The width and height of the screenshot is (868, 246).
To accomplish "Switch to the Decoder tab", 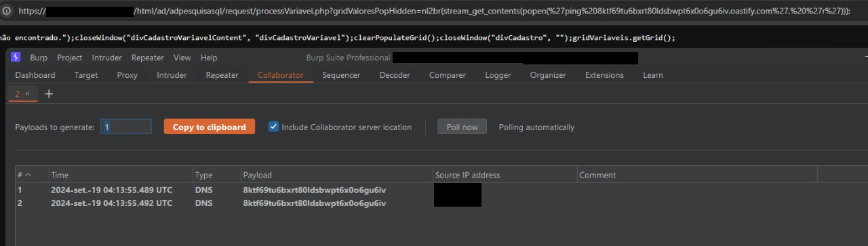I will point(395,75).
